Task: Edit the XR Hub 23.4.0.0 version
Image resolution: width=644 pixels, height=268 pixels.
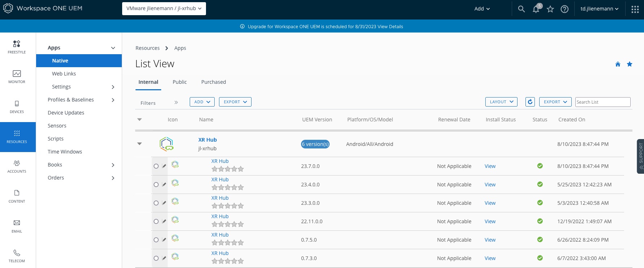Action: point(164,185)
